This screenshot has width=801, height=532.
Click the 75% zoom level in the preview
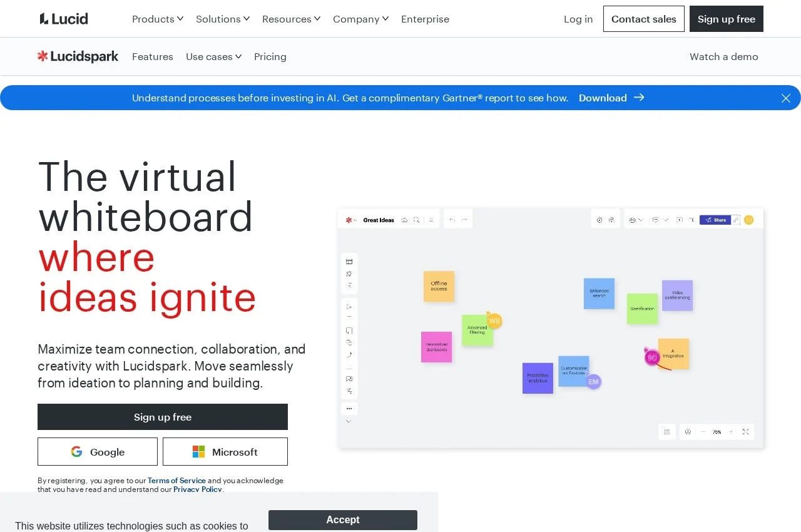[717, 432]
